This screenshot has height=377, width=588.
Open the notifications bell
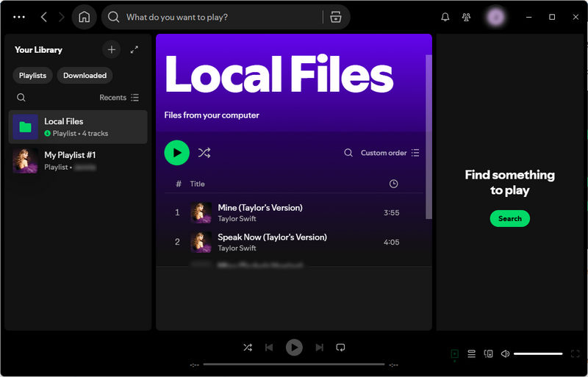tap(445, 17)
